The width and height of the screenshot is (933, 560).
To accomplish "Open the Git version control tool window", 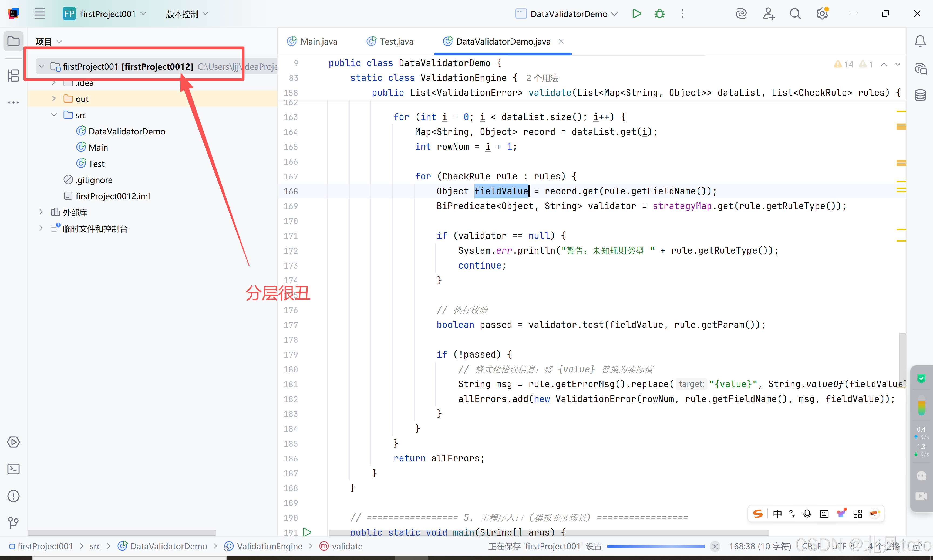I will click(x=14, y=523).
